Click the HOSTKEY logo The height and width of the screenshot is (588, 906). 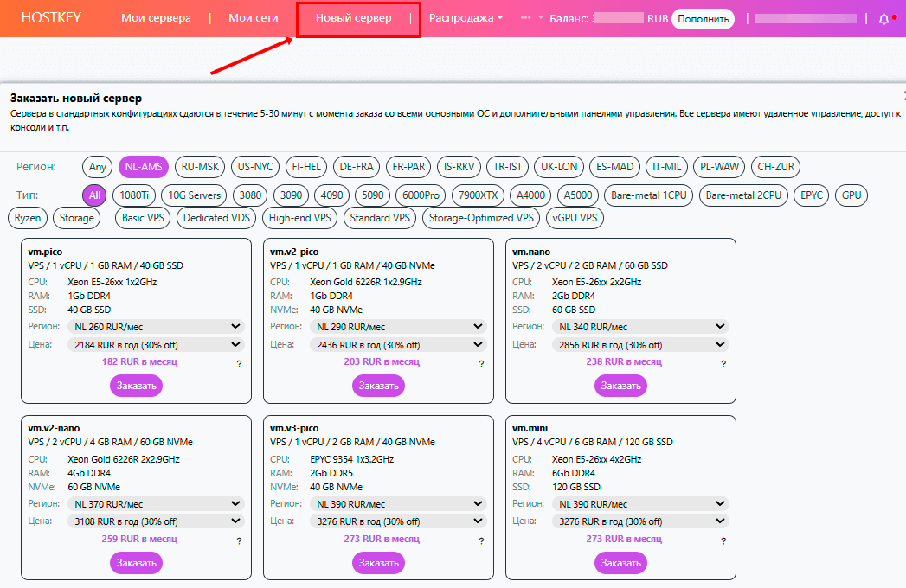coord(50,18)
